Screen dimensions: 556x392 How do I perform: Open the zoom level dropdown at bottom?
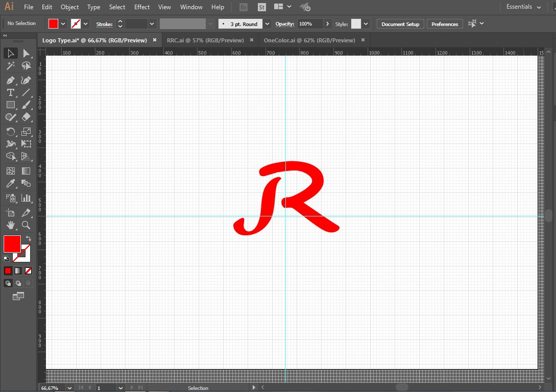[x=70, y=388]
